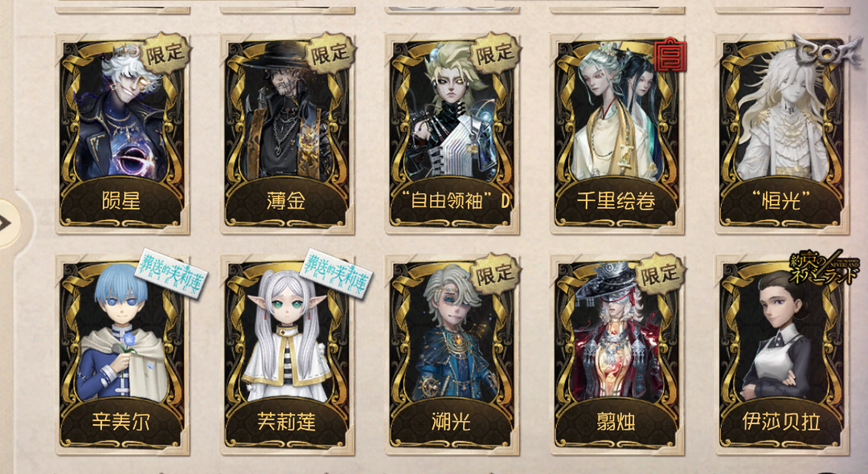
Task: Select the 湖光 costume card
Action: click(452, 355)
